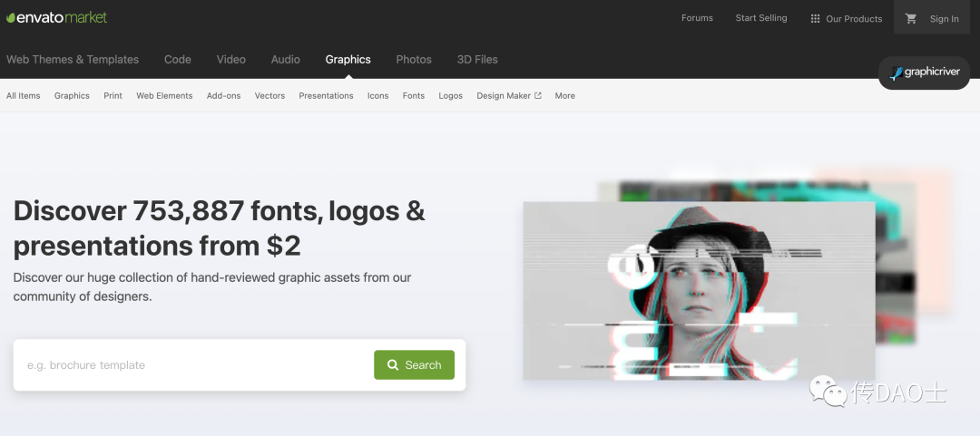Open the shopping cart icon
The image size is (980, 436).
911,19
